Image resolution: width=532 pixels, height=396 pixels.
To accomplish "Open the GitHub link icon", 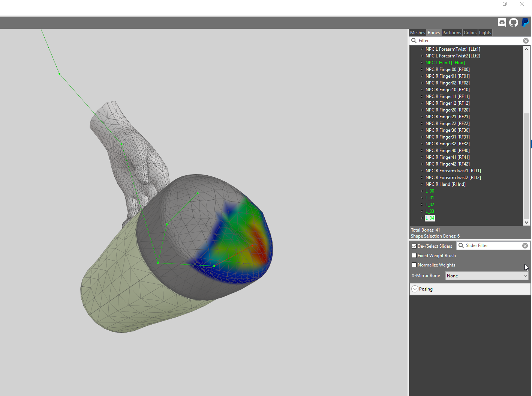I will point(514,23).
